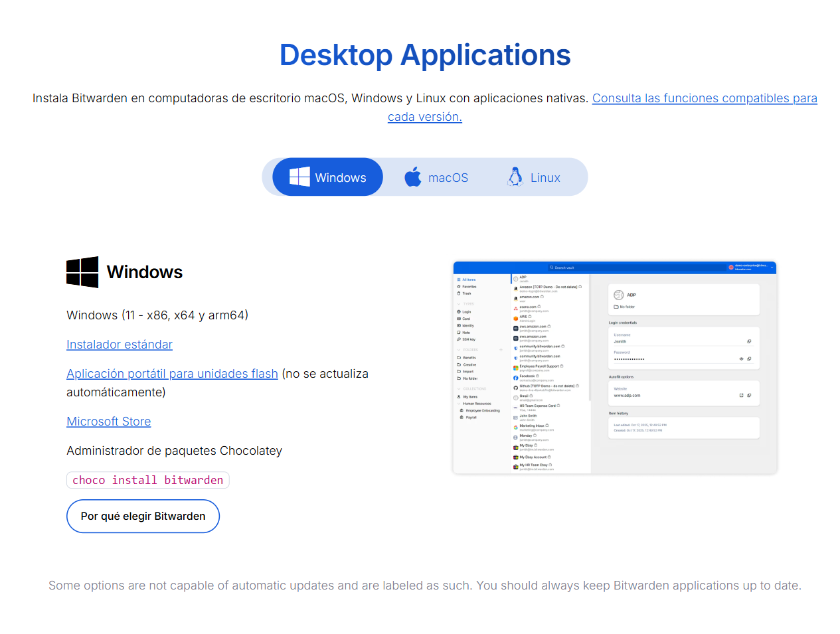840x634 pixels.
Task: Open the Microsoft Store link
Action: 109,422
